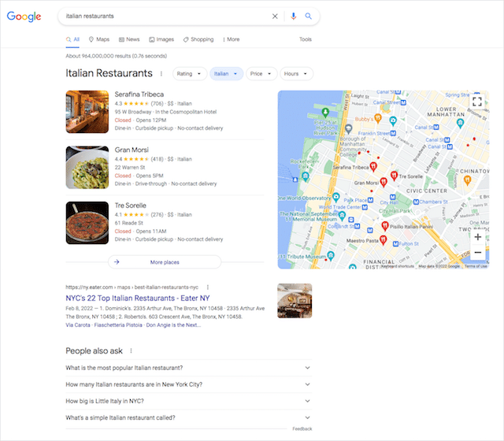
Task: Switch to the Shopping tab
Action: (x=198, y=39)
